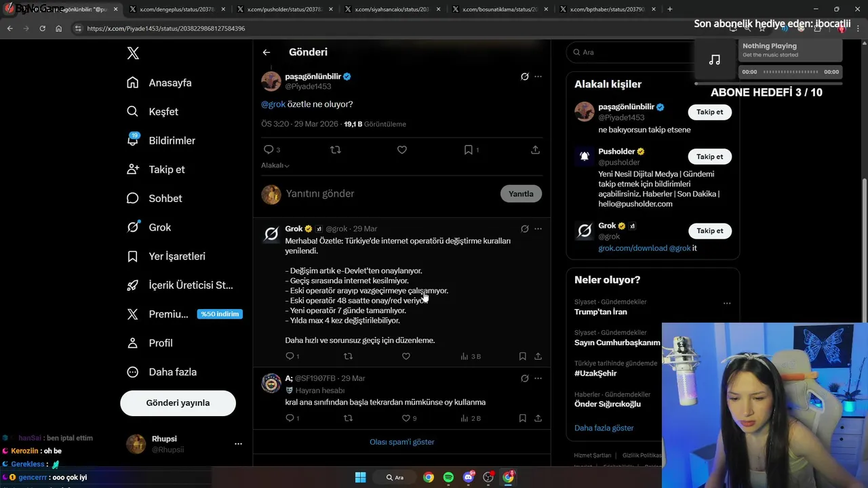Open grok.com/download link

tap(632, 249)
